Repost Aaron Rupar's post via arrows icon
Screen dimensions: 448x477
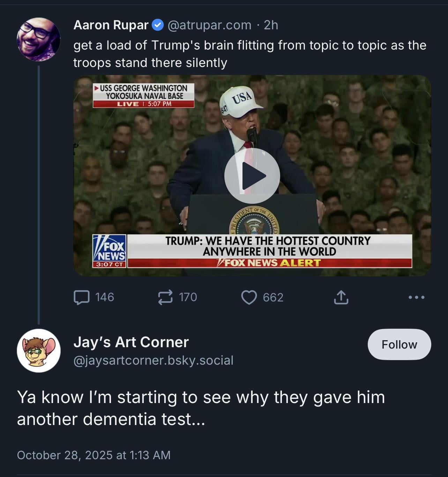click(165, 297)
